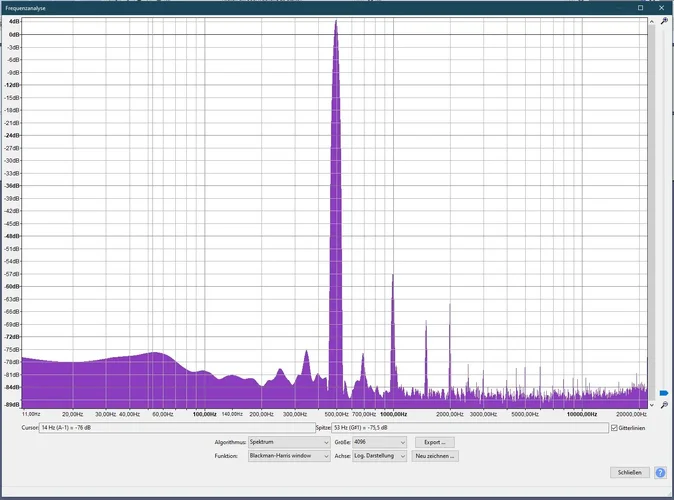Open the Funktion dropdown with Blackman-Harris window

[289, 456]
